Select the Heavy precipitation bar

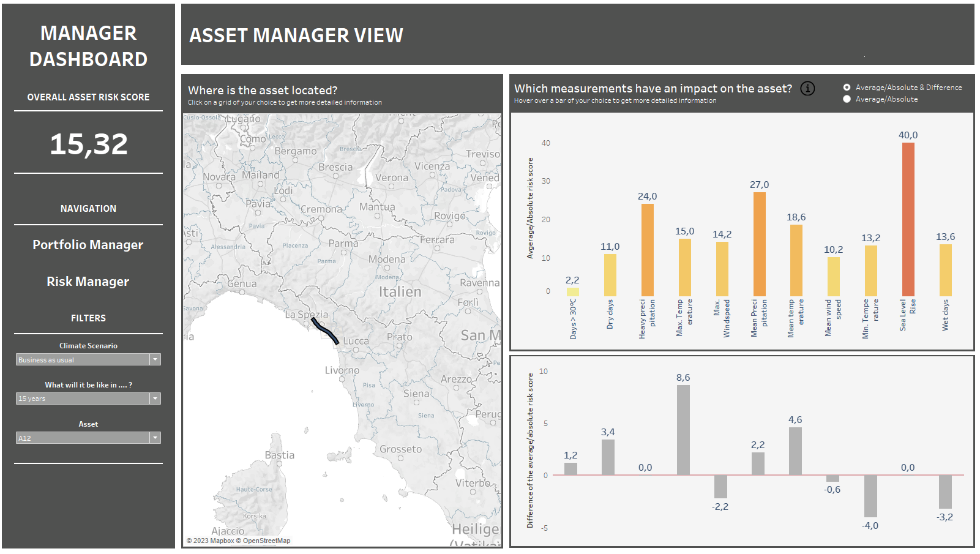[647, 250]
